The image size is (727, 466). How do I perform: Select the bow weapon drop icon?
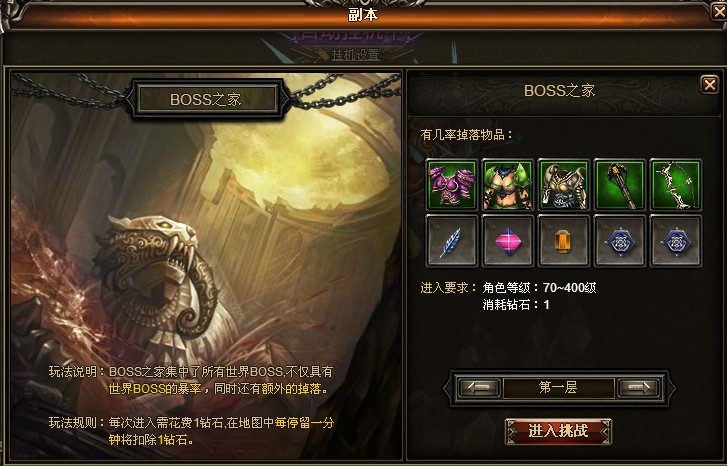tap(676, 185)
